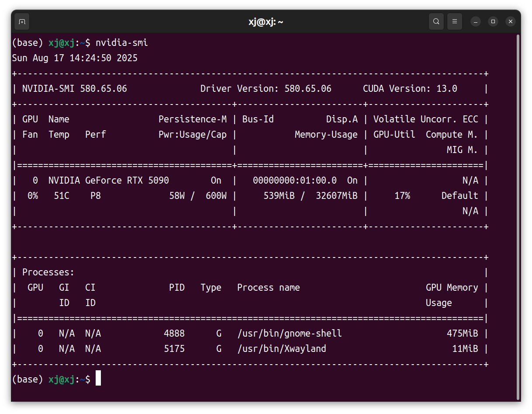Click NVIDIA-SMI 580.65.06 text
The height and width of the screenshot is (414, 532).
click(x=75, y=89)
